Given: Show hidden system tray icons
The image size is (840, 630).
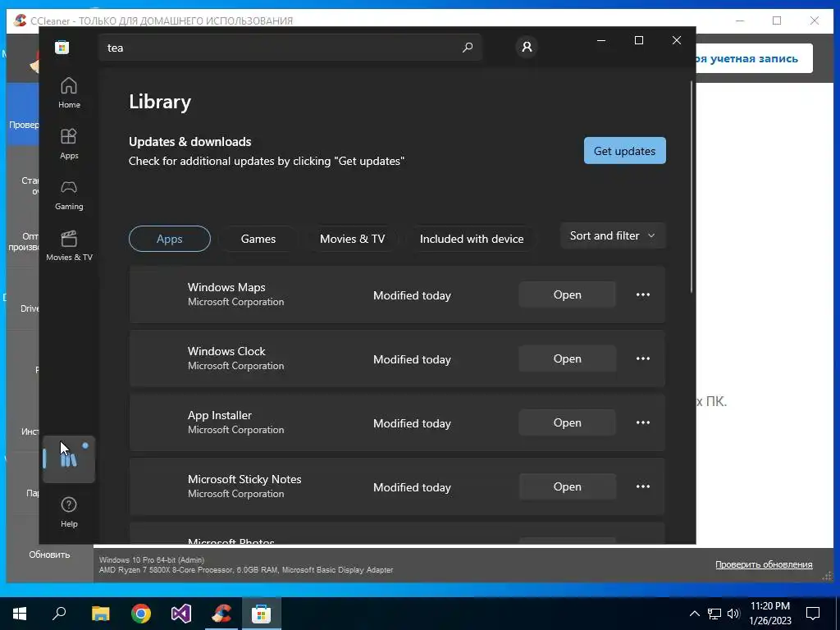Looking at the screenshot, I should click(694, 614).
